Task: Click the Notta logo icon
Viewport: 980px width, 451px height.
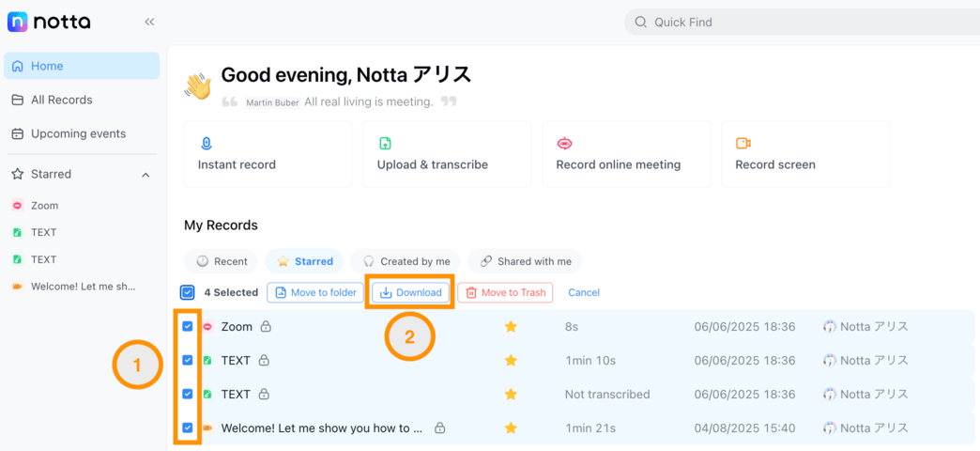Action: pyautogui.click(x=17, y=22)
